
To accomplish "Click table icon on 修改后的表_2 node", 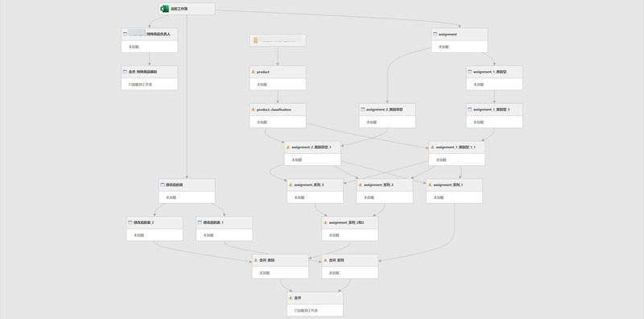I will [x=130, y=222].
